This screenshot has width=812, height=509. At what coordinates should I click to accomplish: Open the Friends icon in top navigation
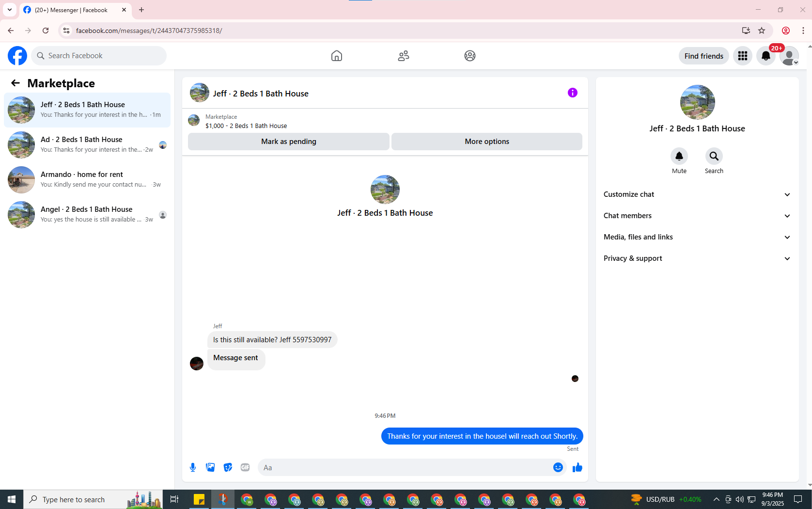point(404,56)
